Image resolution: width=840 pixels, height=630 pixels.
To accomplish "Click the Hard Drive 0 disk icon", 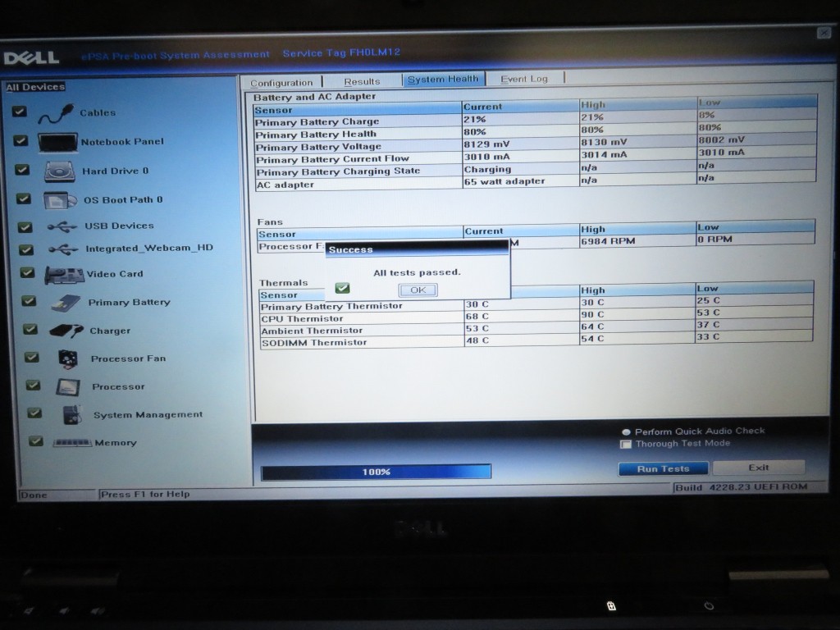I will tap(59, 171).
